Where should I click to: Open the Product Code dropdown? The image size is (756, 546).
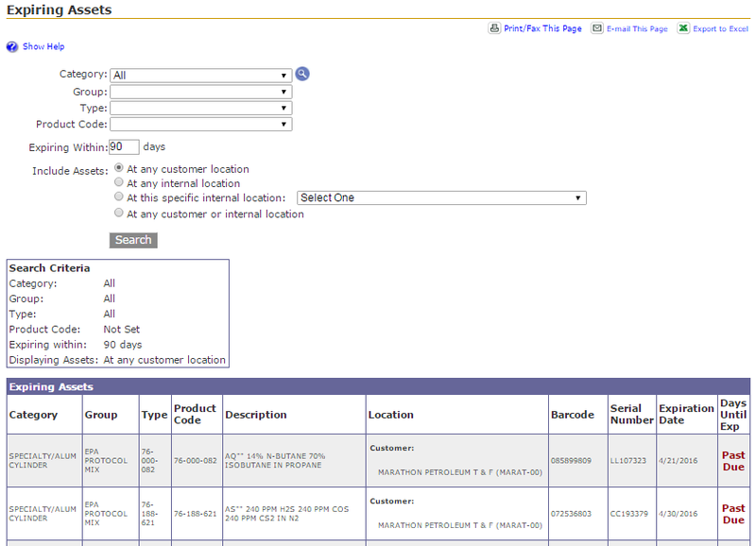tap(200, 125)
